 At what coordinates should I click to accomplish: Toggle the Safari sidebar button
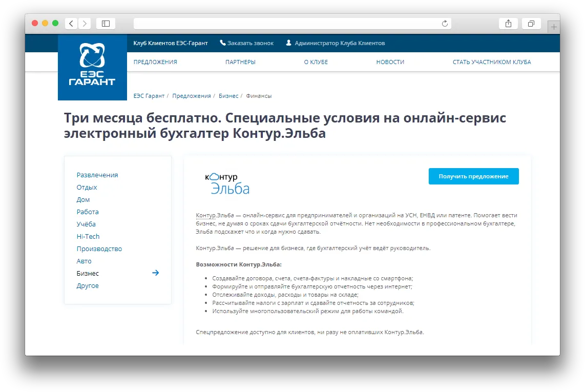[106, 24]
